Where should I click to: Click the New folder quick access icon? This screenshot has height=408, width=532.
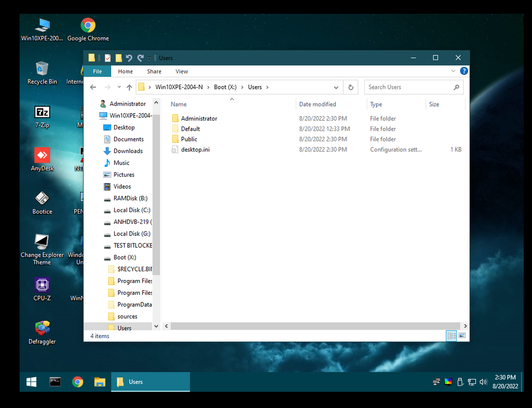coord(118,58)
